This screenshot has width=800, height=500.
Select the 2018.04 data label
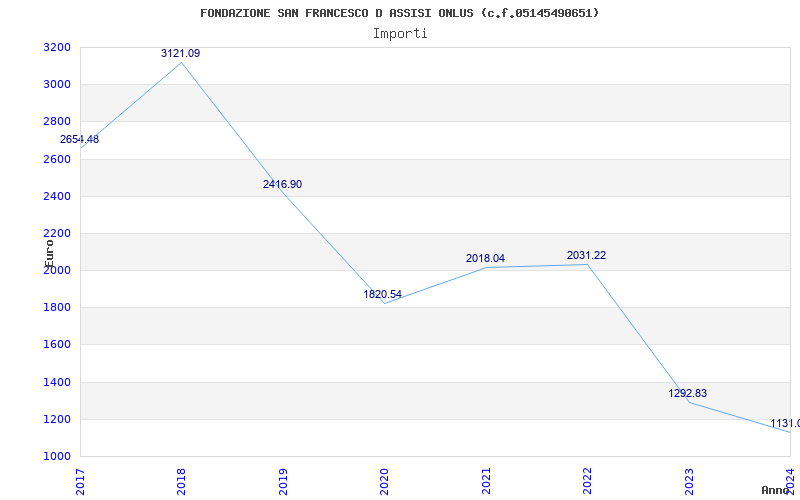[x=485, y=259]
